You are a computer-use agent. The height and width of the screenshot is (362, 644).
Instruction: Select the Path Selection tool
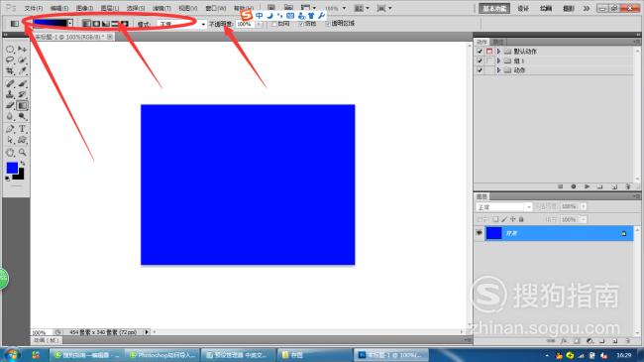click(10, 140)
